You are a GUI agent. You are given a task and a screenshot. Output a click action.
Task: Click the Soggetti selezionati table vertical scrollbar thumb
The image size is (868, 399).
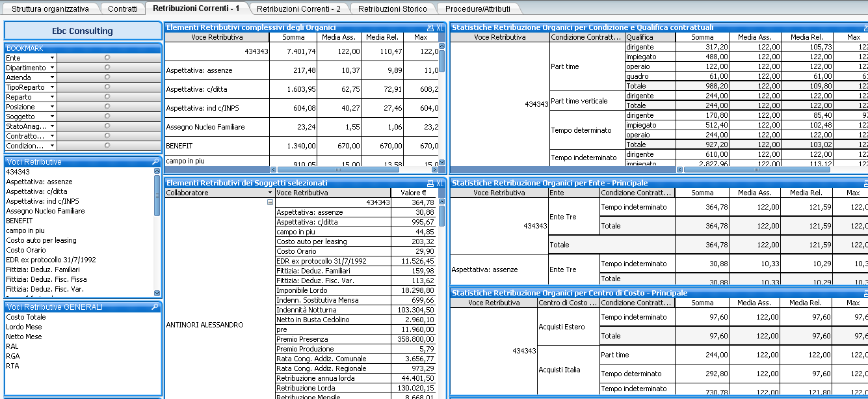(442, 216)
